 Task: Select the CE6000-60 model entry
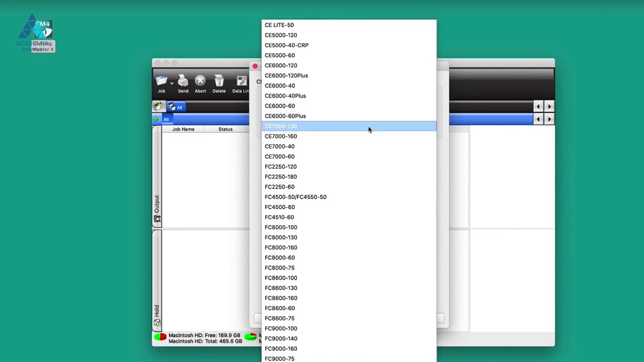point(349,106)
